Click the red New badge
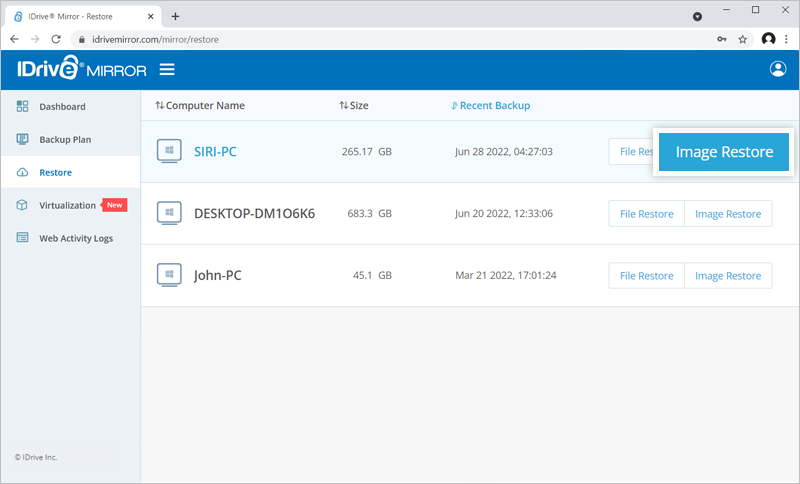This screenshot has height=484, width=800. pos(114,205)
